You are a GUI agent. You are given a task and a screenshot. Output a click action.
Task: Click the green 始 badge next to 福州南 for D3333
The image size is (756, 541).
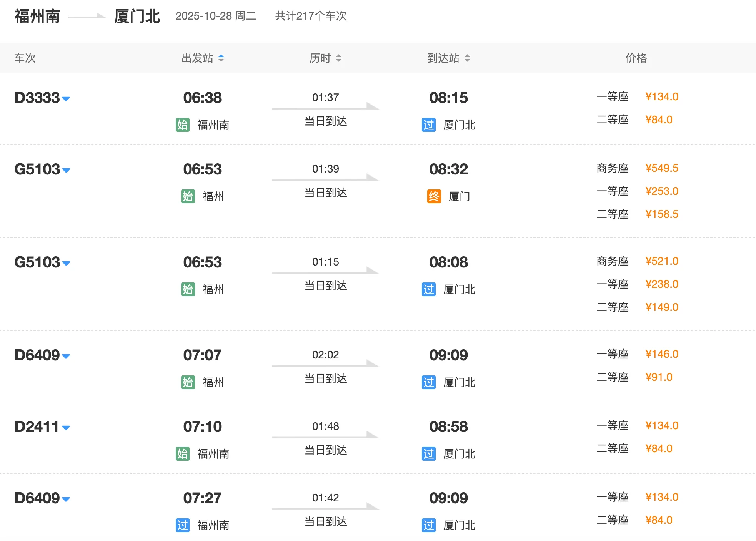tap(183, 125)
